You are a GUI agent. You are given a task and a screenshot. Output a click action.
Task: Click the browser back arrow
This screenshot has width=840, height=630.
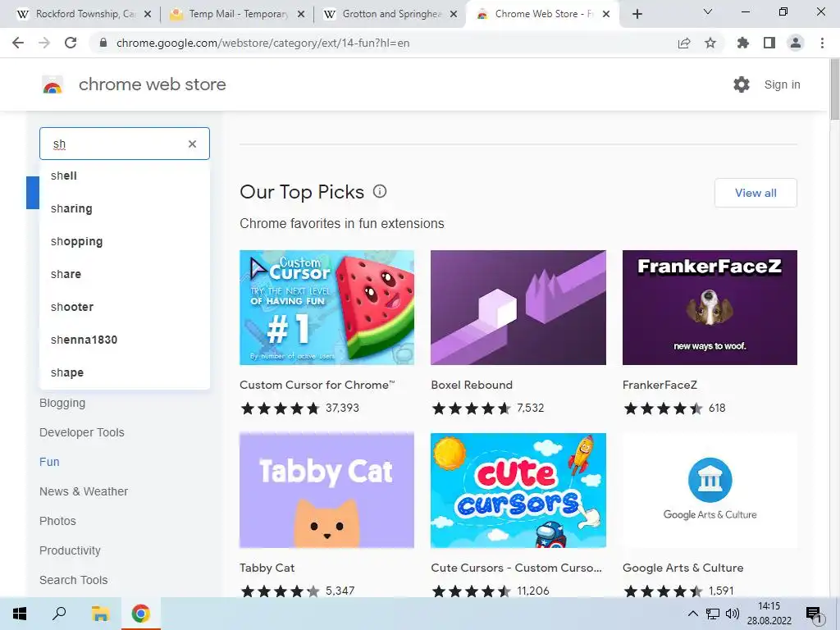[18, 43]
